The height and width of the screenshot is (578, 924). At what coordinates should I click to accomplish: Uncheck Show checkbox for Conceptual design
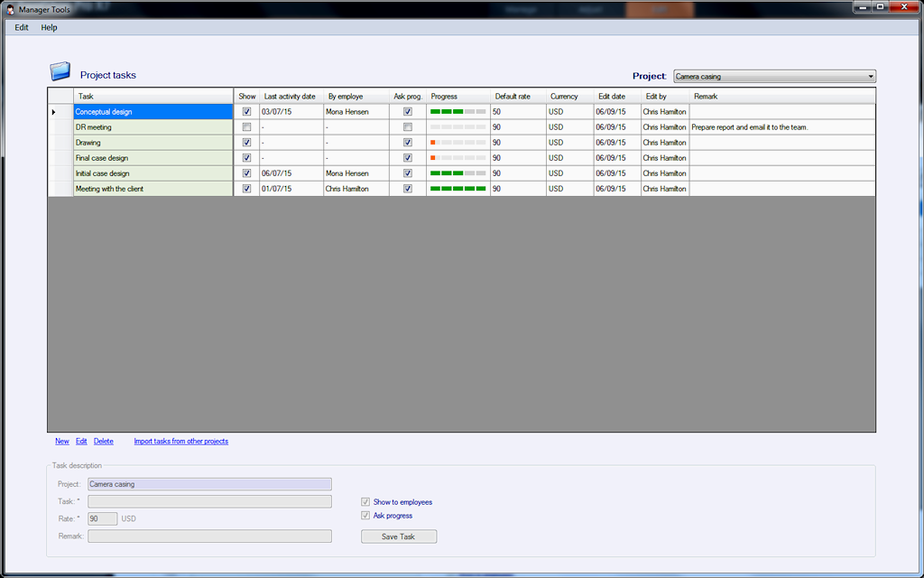247,112
